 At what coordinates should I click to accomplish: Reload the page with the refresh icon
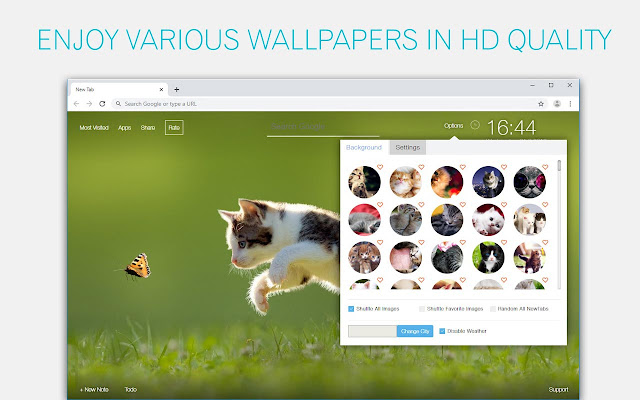click(102, 104)
